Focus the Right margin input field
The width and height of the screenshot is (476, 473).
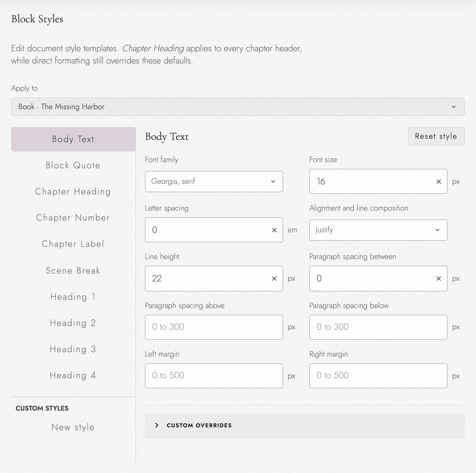[378, 376]
